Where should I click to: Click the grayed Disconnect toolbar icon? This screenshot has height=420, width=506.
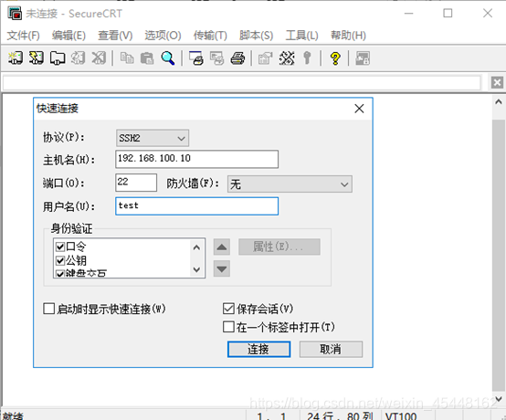[99, 58]
